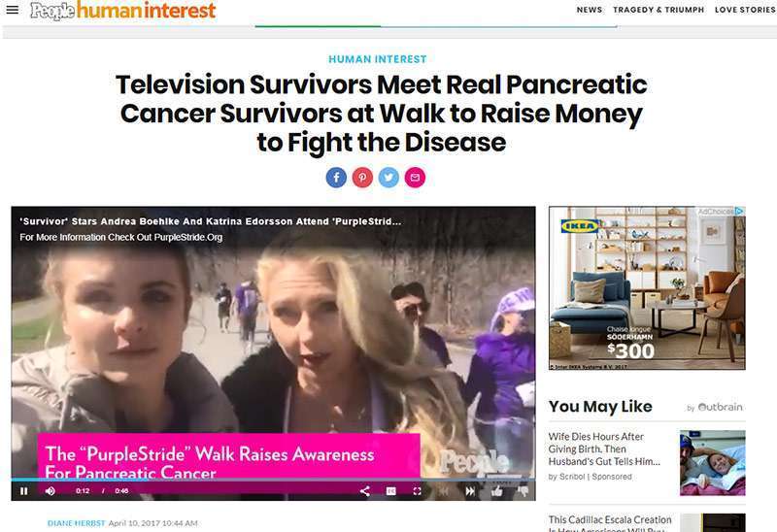Screen dimensions: 777x532
Task: Open the hamburger menu at top left
Action: (x=13, y=10)
